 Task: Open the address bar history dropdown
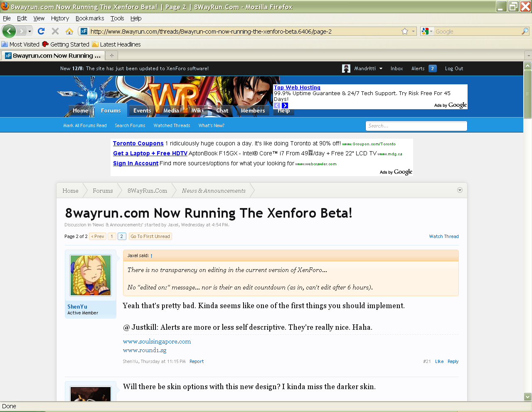413,31
